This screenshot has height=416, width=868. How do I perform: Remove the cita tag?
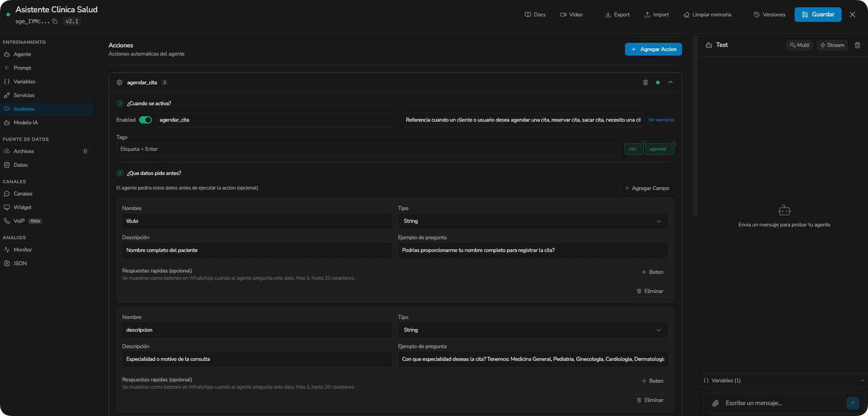(x=643, y=144)
